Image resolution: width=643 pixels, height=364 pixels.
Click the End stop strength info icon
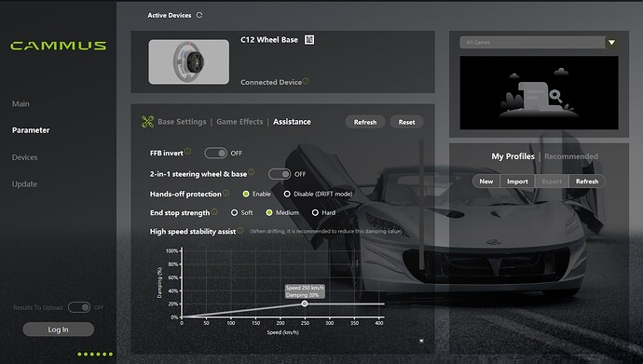point(214,211)
